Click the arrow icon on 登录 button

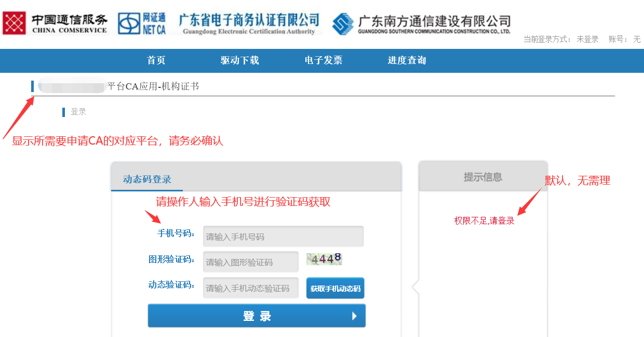tap(354, 316)
